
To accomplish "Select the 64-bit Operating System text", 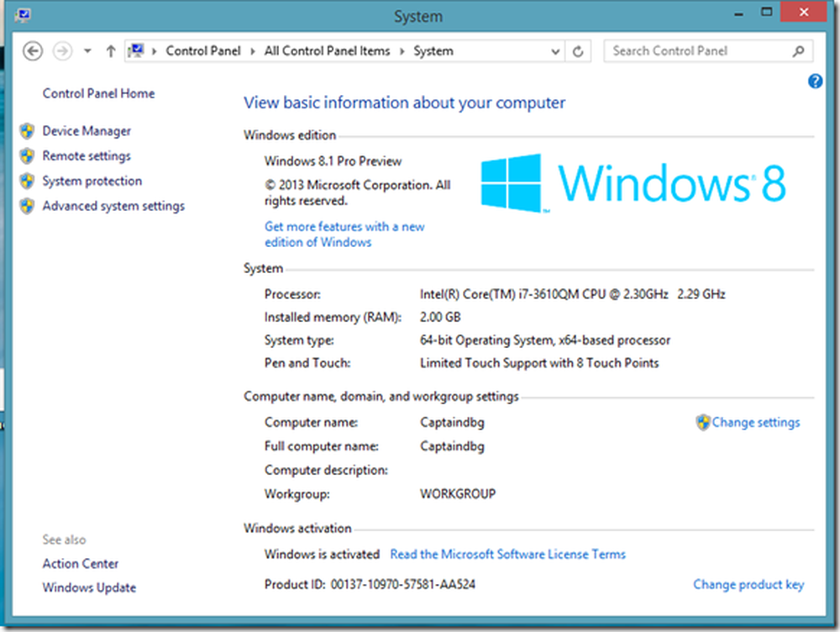I will (x=545, y=340).
